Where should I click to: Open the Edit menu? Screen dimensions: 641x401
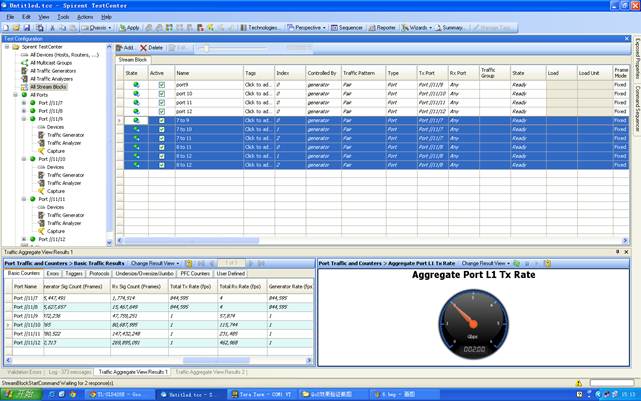26,17
